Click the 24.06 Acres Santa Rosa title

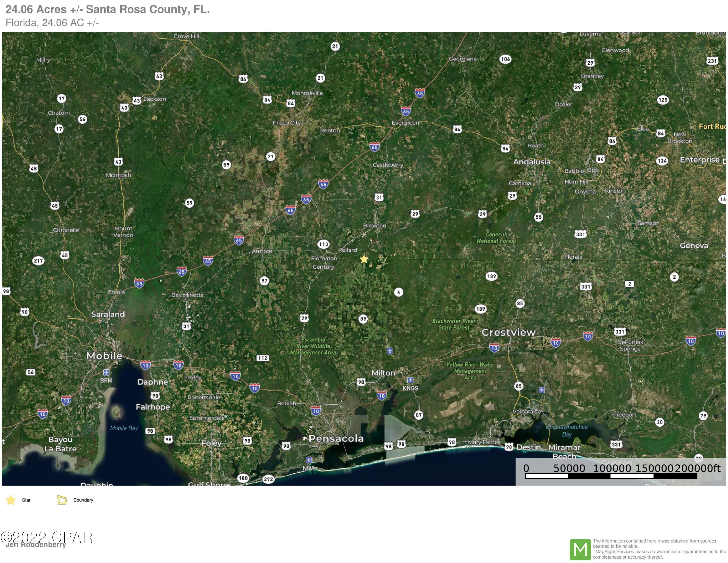pyautogui.click(x=108, y=9)
